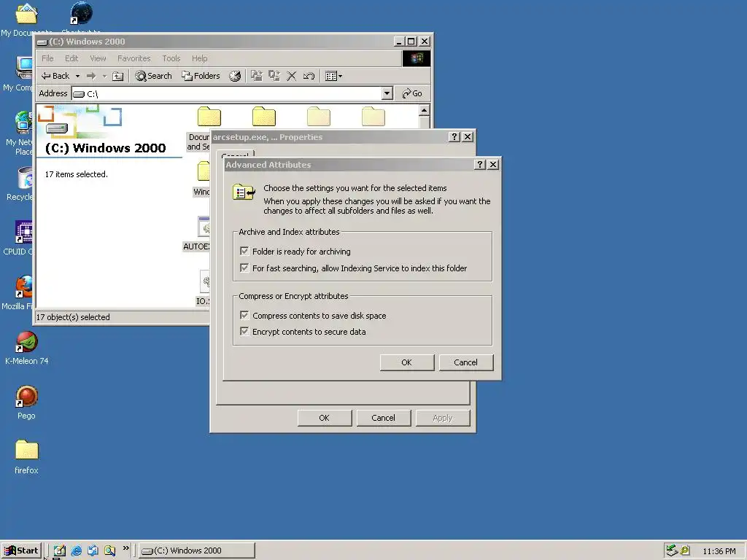Open the K-Meleon 74 desktop icon
Viewport: 747px width, 560px height.
coord(27,348)
